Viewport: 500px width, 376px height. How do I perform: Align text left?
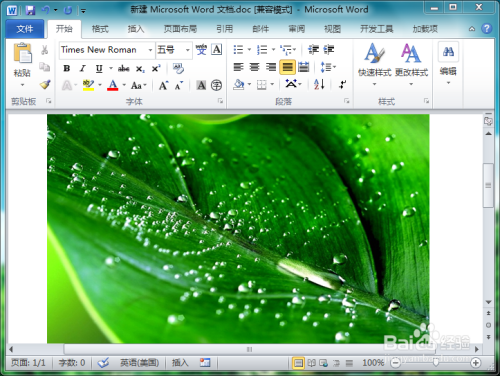239,67
